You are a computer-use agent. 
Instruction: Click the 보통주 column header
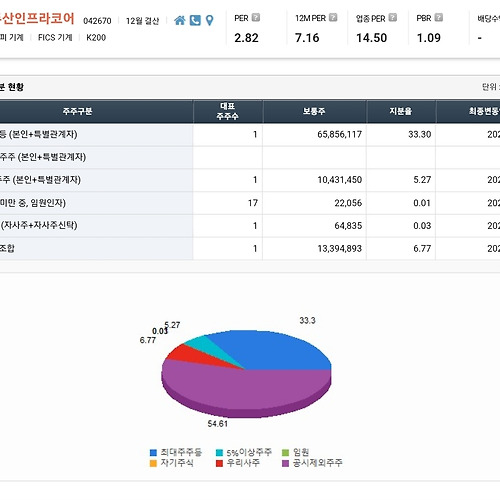314,111
